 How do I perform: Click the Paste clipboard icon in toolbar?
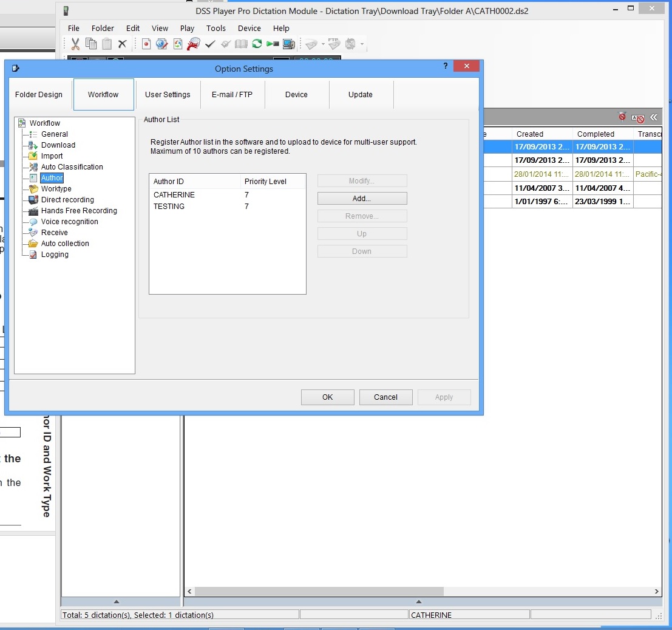coord(107,44)
